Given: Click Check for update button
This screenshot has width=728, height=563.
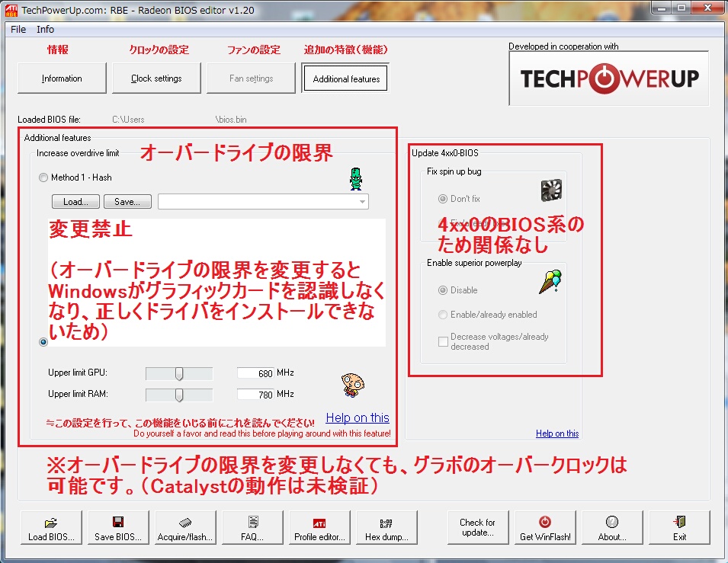Looking at the screenshot, I should coord(478,527).
